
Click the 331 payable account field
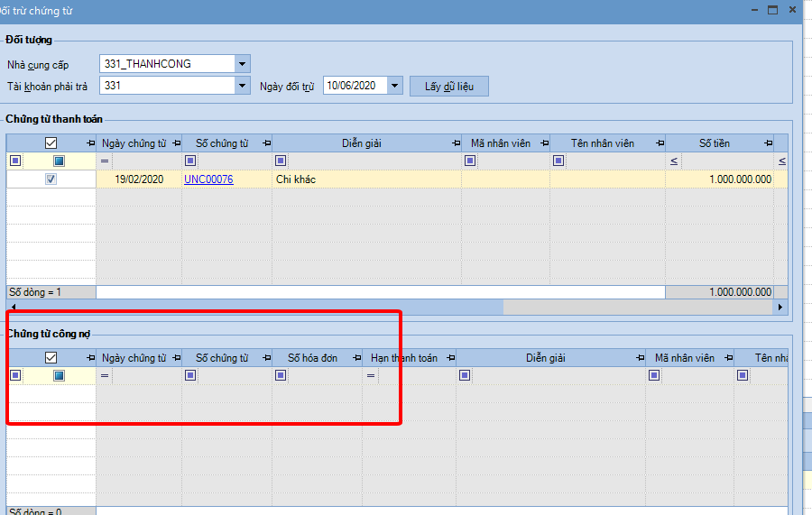[167, 86]
